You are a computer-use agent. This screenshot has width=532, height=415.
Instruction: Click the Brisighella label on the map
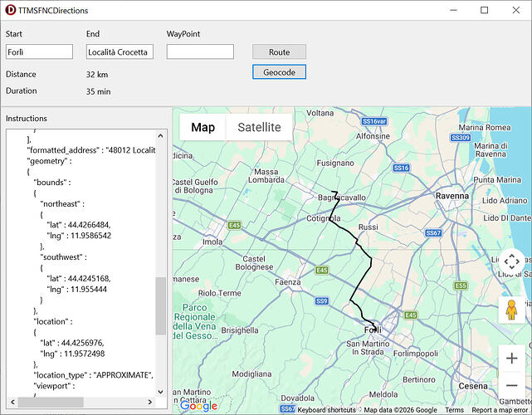[x=240, y=330]
